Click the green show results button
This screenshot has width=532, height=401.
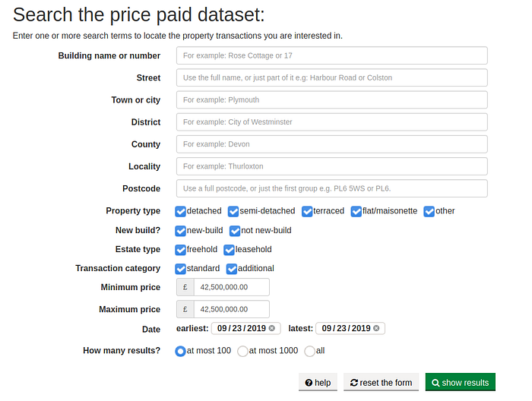[x=461, y=382]
